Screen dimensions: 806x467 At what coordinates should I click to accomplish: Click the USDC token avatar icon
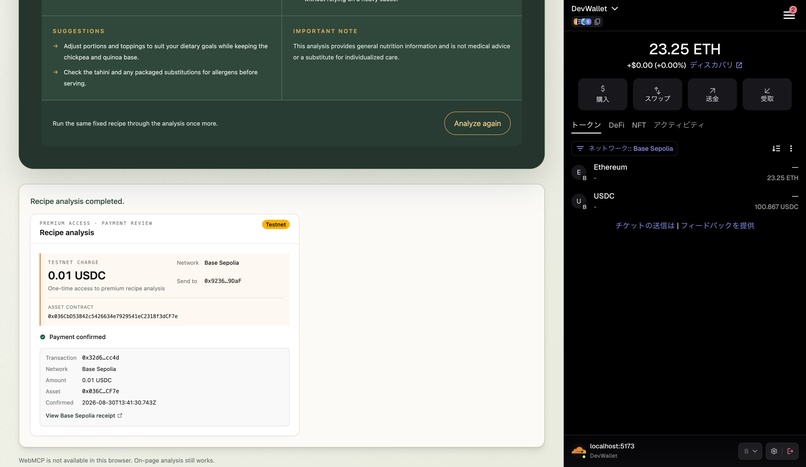point(579,201)
